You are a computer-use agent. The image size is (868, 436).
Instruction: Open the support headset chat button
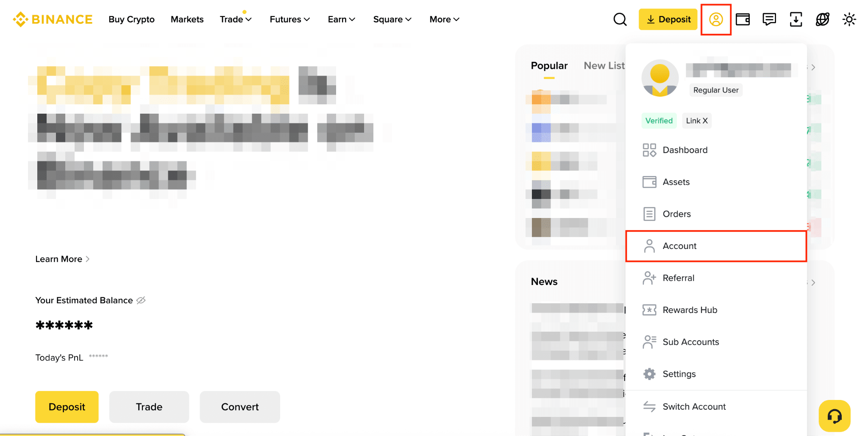pos(835,416)
